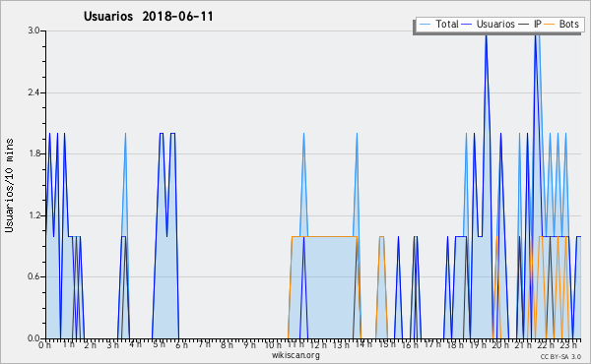
Task: Click the 'wikiscan.org' label below chart
Action: (x=295, y=355)
